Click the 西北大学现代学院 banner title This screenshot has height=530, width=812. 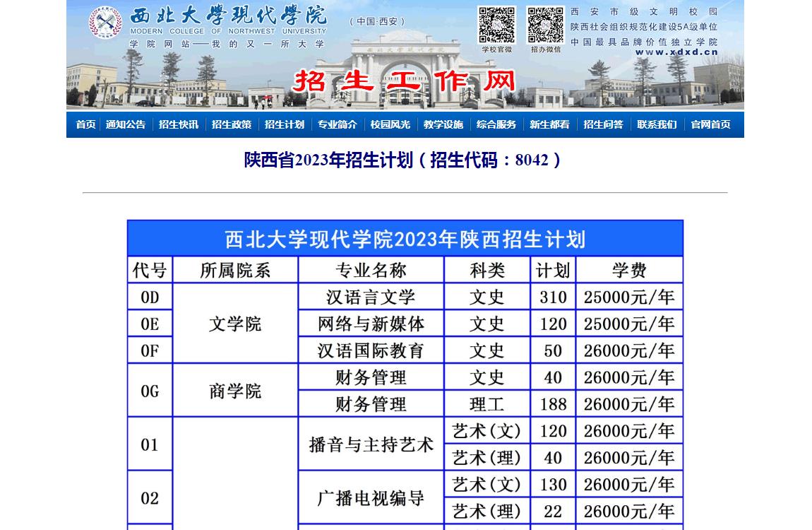[x=228, y=16]
